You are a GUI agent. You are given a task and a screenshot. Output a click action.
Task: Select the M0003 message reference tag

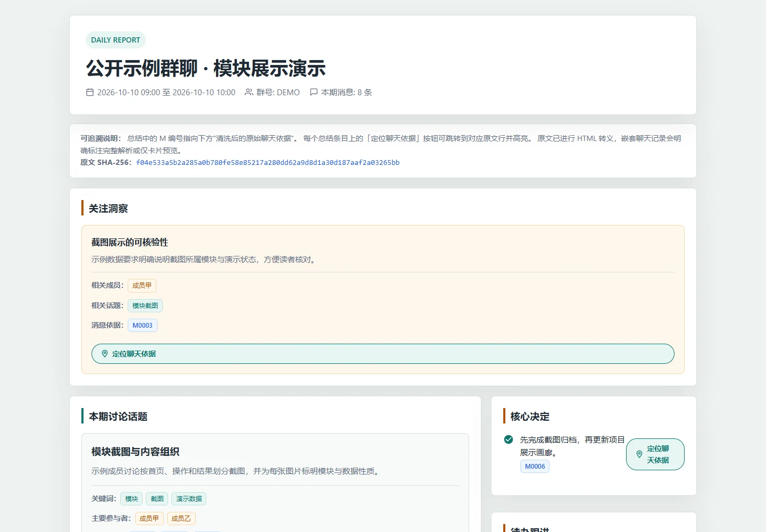point(143,326)
